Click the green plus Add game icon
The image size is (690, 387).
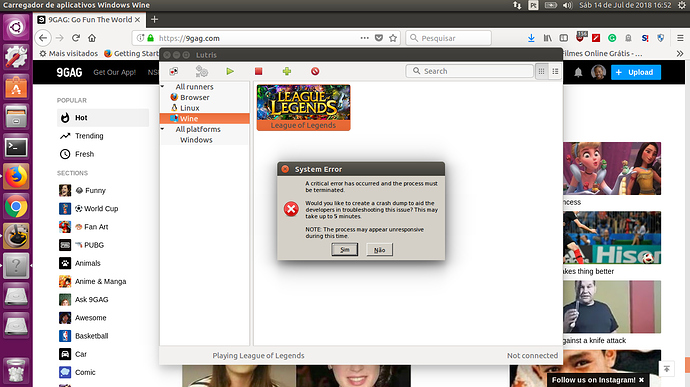coord(287,71)
